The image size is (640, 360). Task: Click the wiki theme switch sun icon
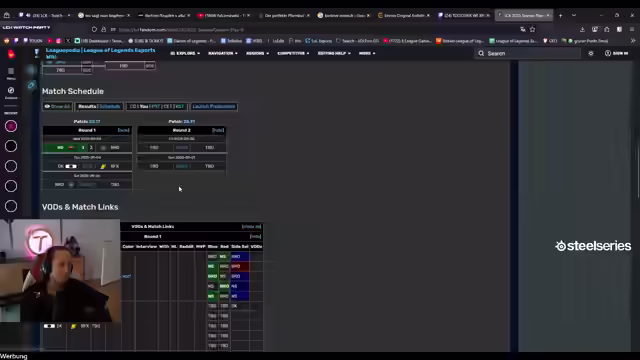[x=591, y=53]
